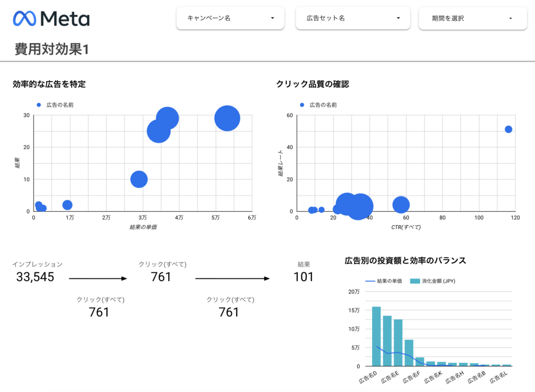535x392 pixels.
Task: Click the 結果 scorecard showing 101
Action: pyautogui.click(x=304, y=277)
